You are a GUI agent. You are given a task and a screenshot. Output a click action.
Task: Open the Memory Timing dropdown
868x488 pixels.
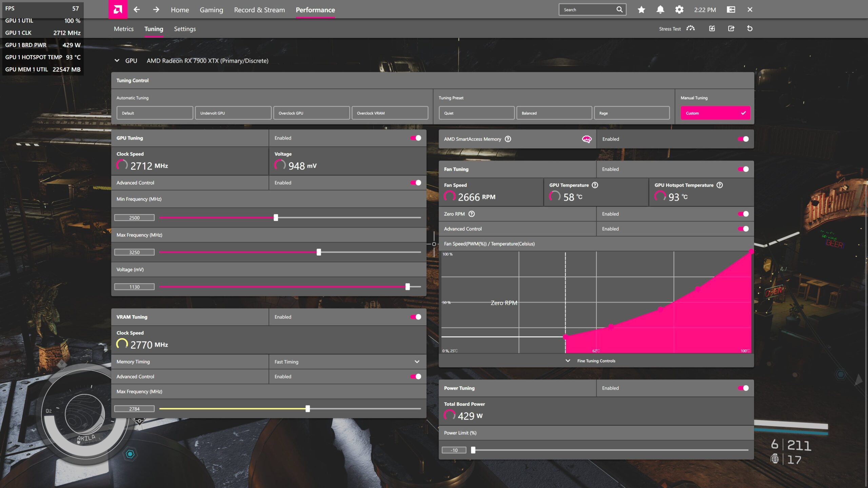pyautogui.click(x=348, y=362)
